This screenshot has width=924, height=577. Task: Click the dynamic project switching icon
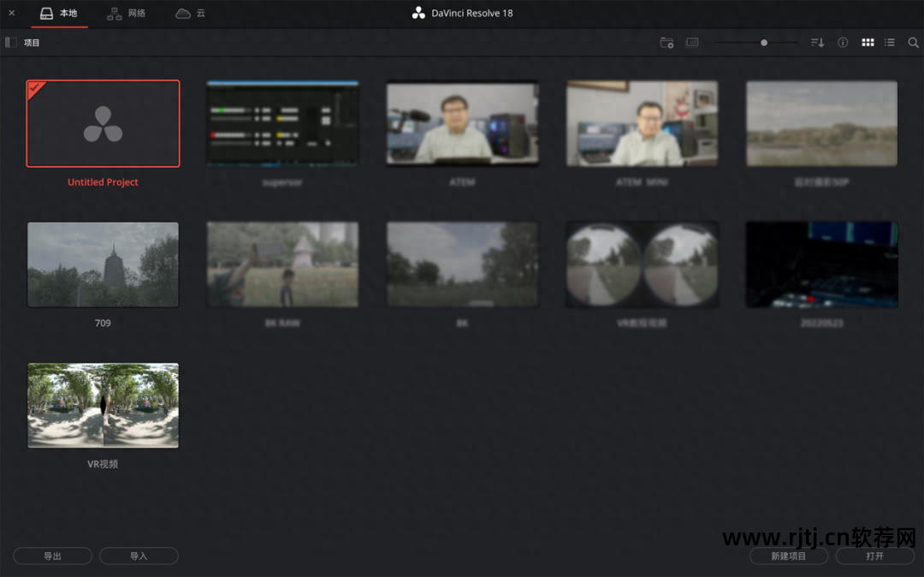click(692, 42)
